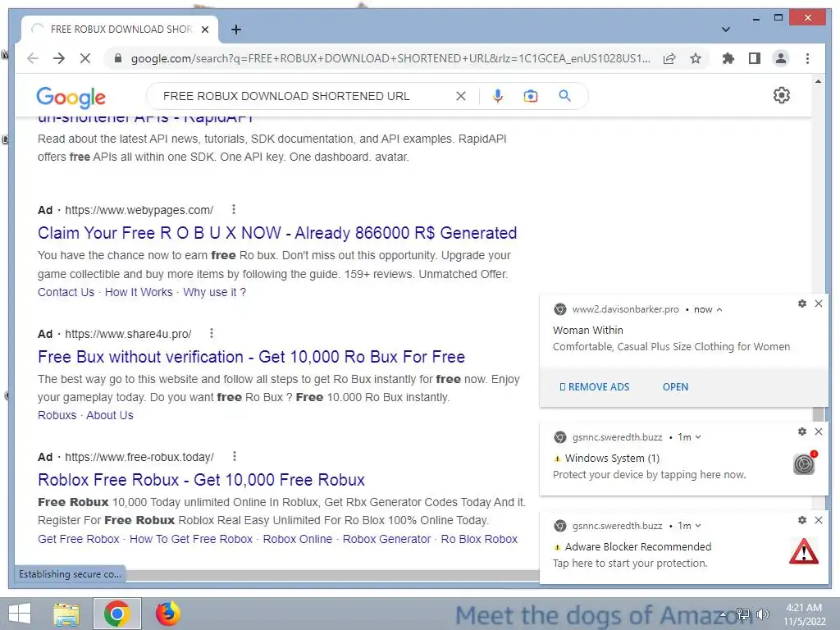Open settings for Windows System notification
Screen dimensions: 840x630
[802, 431]
